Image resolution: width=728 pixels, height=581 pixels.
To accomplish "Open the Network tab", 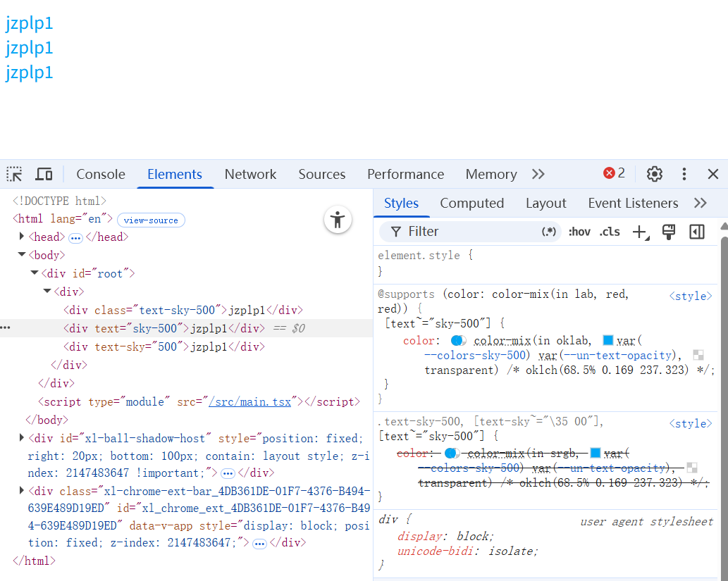I will tap(250, 175).
